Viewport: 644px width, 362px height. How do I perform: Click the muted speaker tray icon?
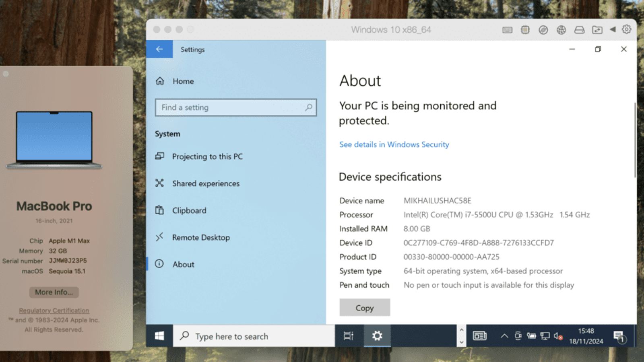558,336
